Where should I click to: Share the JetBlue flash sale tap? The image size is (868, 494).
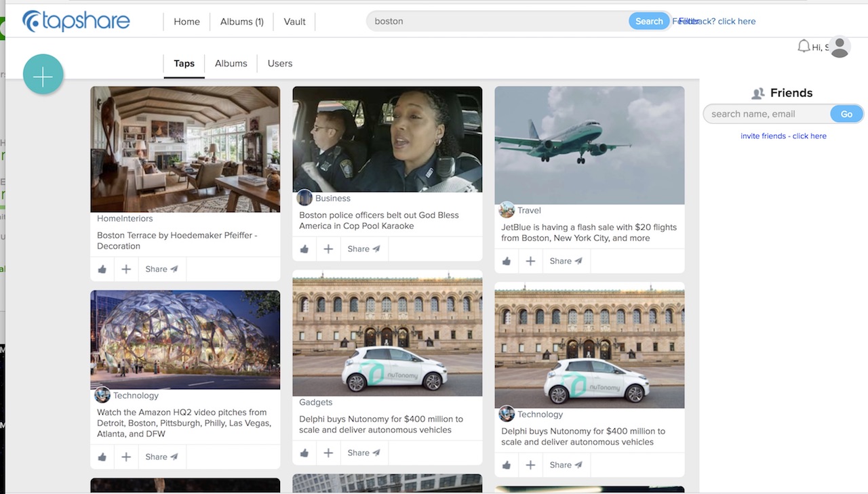pos(566,261)
